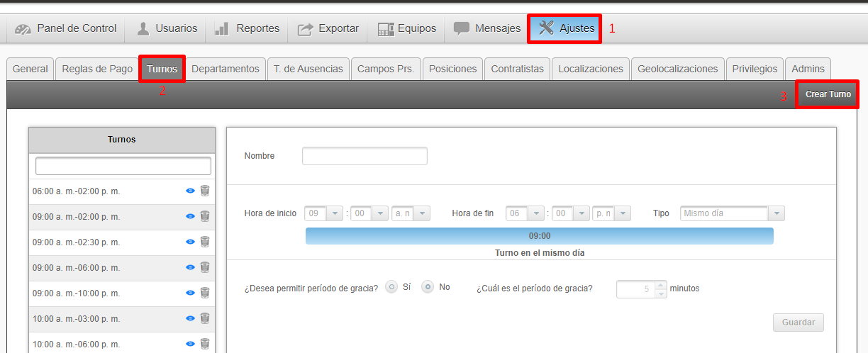Increase grace period minutes with up arrow

(x=661, y=285)
